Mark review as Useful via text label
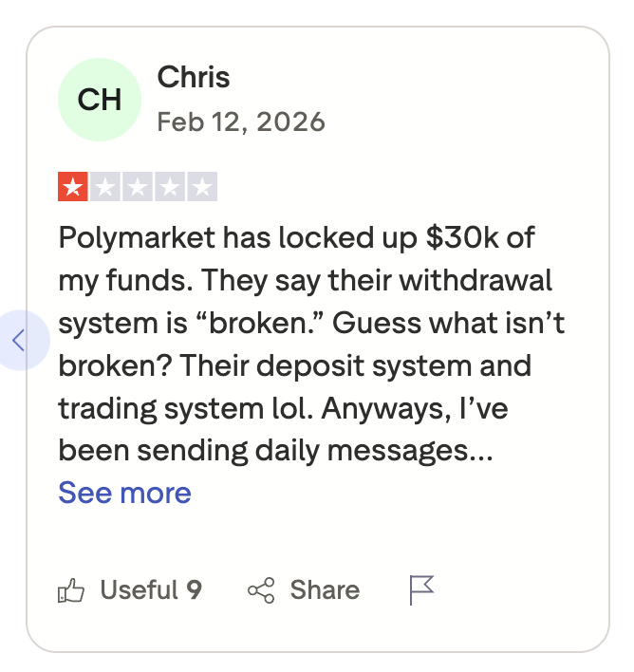Image resolution: width=634 pixels, height=672 pixels. [x=139, y=590]
